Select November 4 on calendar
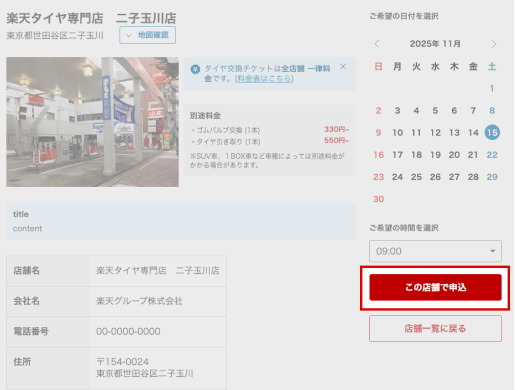 416,110
